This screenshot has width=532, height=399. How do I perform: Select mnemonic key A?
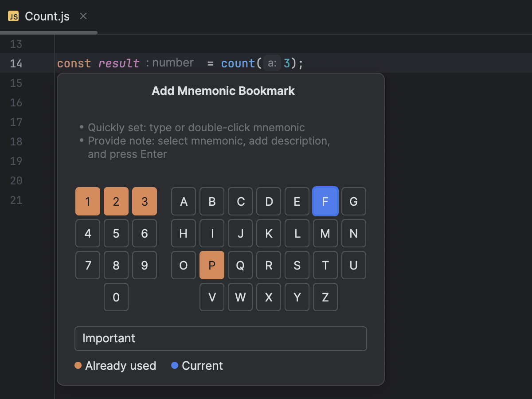point(183,201)
